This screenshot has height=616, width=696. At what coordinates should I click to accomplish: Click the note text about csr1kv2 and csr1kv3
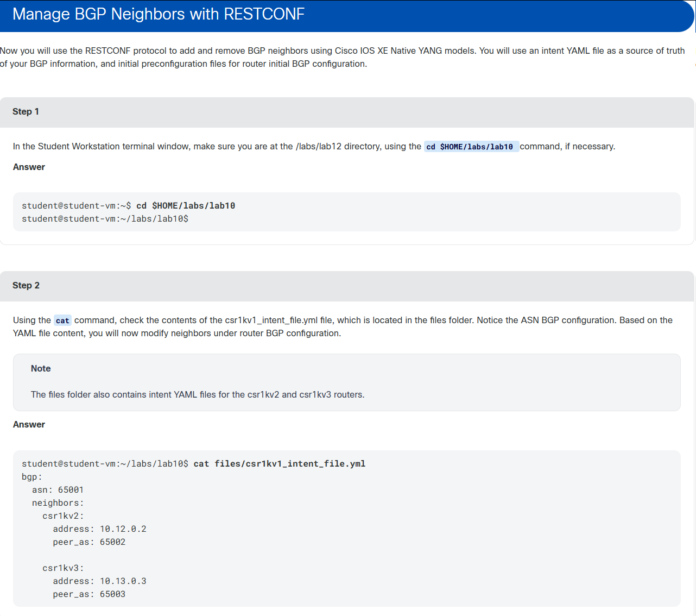tap(198, 394)
